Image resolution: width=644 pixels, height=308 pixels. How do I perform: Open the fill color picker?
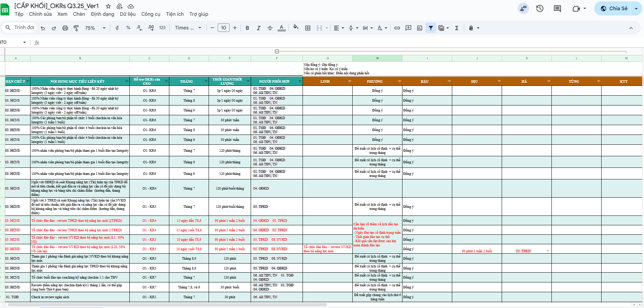pyautogui.click(x=296, y=28)
